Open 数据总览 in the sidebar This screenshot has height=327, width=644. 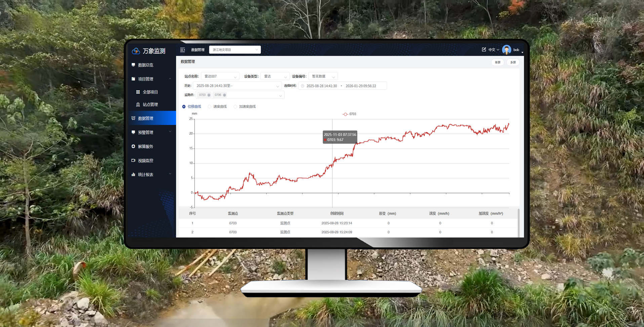pyautogui.click(x=146, y=65)
